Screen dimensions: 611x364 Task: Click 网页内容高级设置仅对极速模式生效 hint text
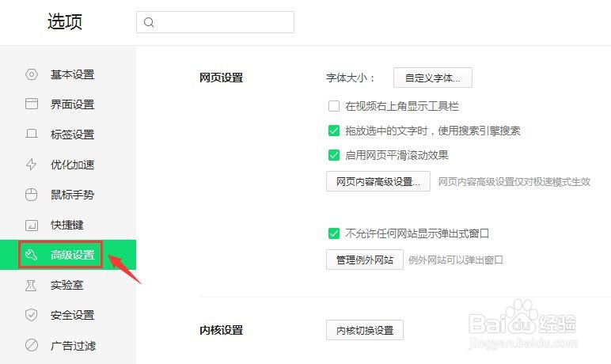coord(514,182)
